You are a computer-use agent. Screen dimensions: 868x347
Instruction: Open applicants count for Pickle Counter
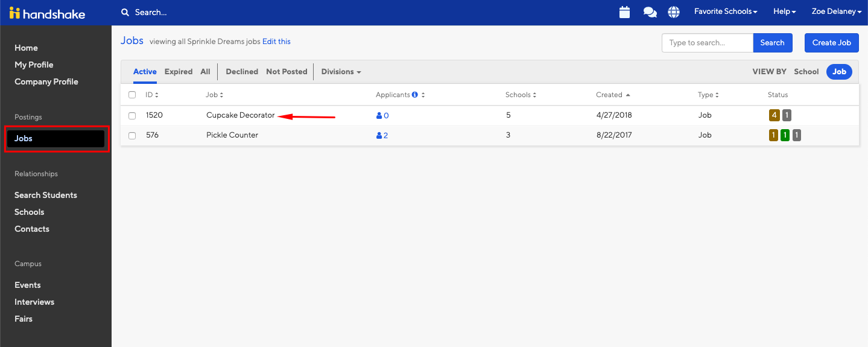[382, 135]
